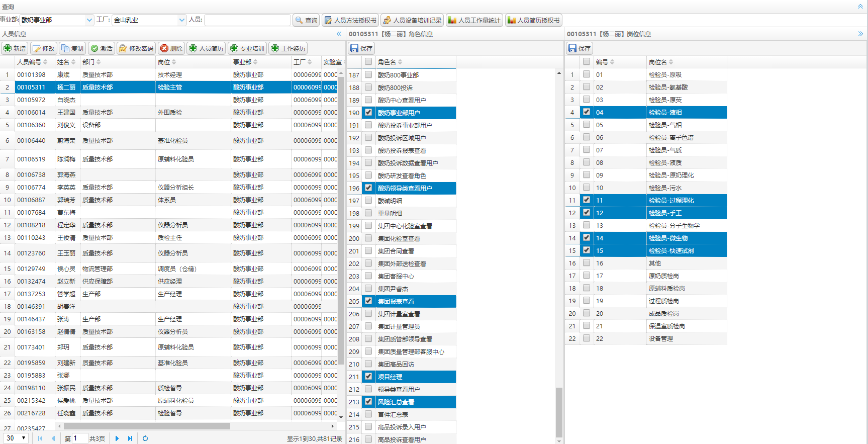
Task: Click the 删除 delete icon button
Action: click(x=171, y=48)
